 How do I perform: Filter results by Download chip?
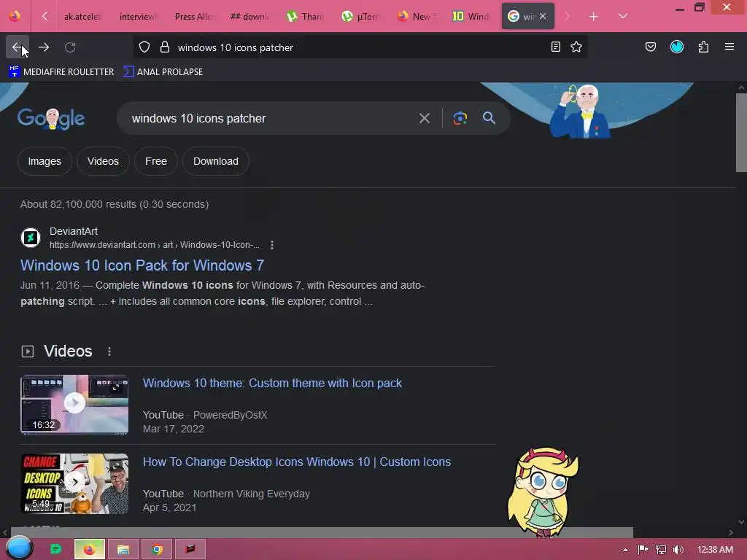(215, 161)
